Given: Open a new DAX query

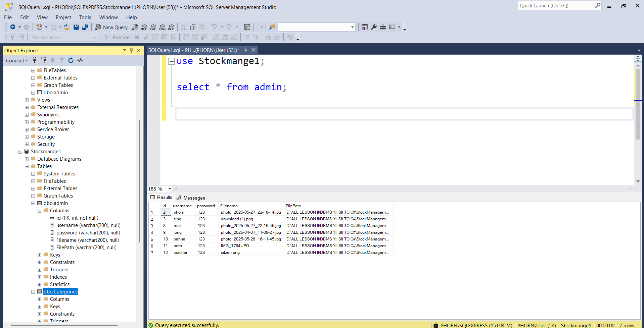Looking at the screenshot, I should coord(172,27).
